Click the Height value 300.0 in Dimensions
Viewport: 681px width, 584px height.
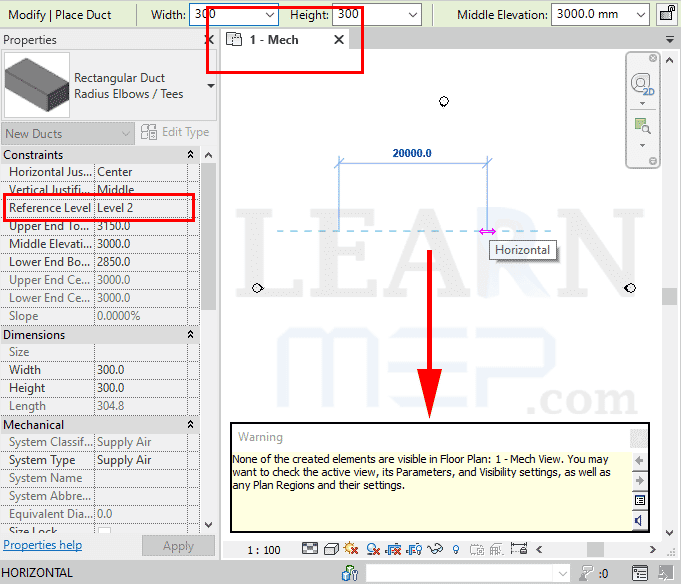[x=141, y=388]
